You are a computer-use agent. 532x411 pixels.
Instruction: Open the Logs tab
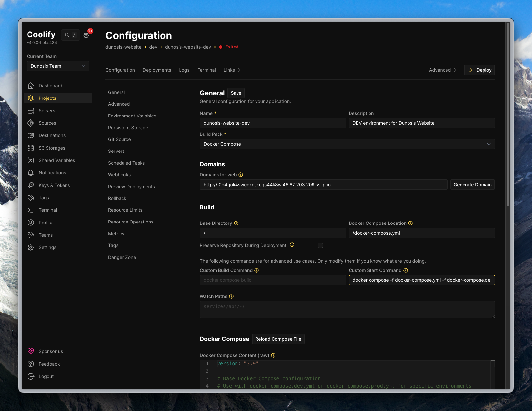pyautogui.click(x=184, y=70)
